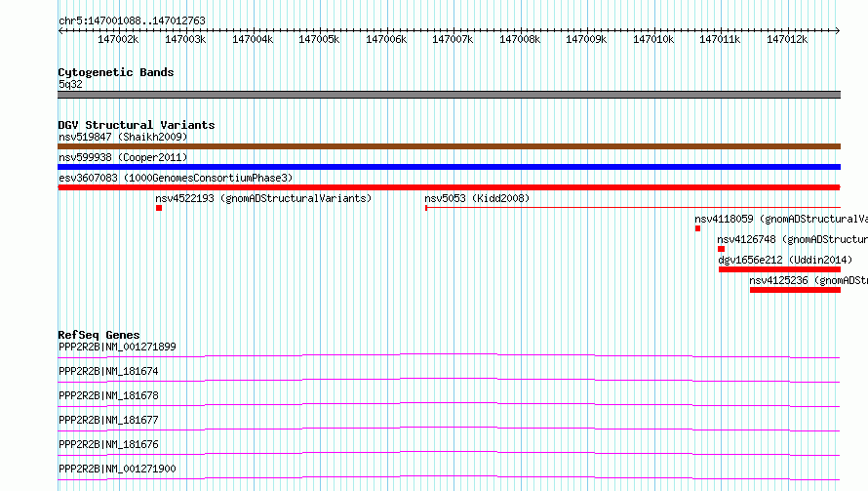Screen dimensions: 868x491
Task: Click the 147006k ruler tick label
Action: (386, 39)
